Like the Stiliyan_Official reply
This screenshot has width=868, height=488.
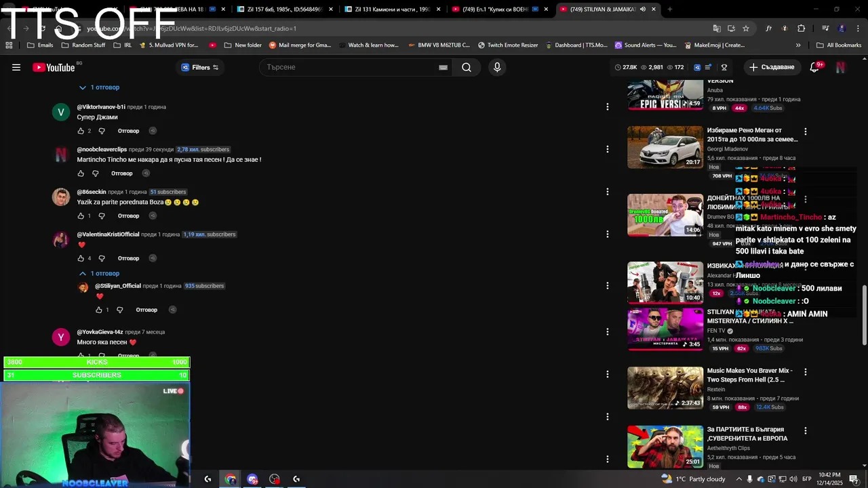click(x=99, y=310)
